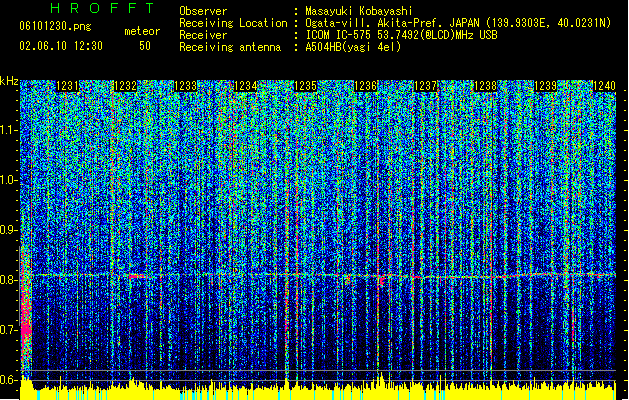Click the 1233 time marker
The image size is (629, 400).
click(x=185, y=87)
